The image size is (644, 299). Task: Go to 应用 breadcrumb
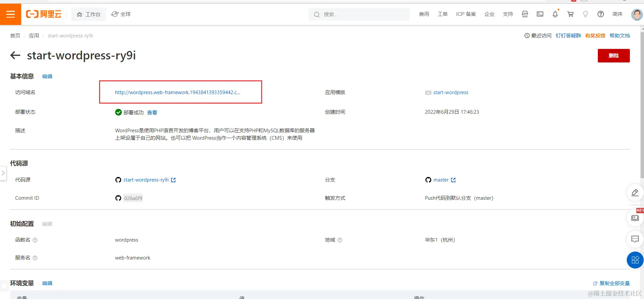coord(34,36)
